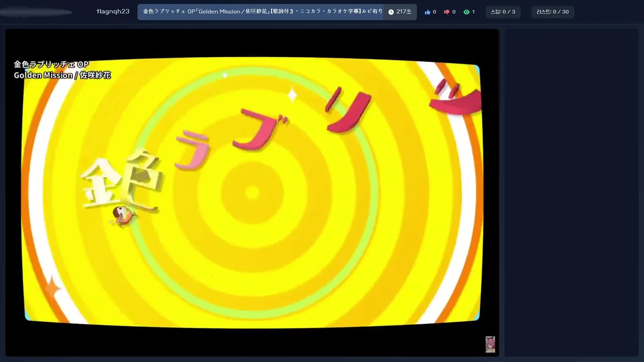Click the green eye viewers icon
Image resolution: width=644 pixels, height=362 pixels.
(466, 12)
